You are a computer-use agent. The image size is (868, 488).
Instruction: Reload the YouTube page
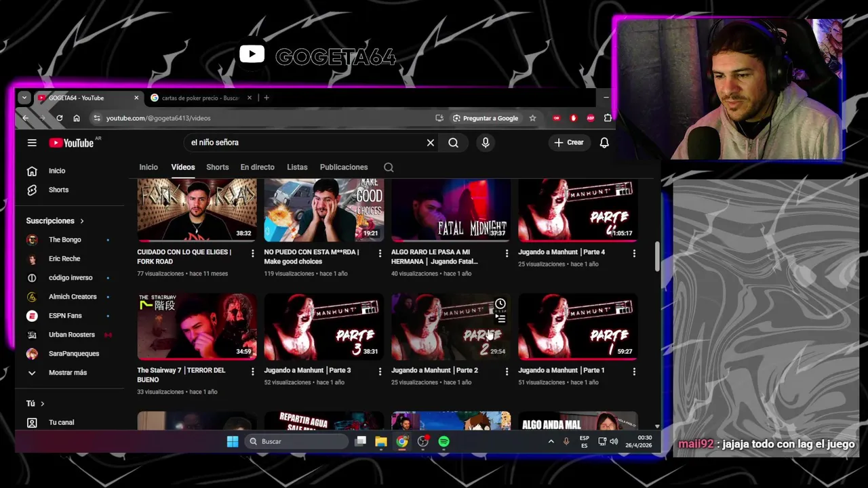click(x=60, y=118)
